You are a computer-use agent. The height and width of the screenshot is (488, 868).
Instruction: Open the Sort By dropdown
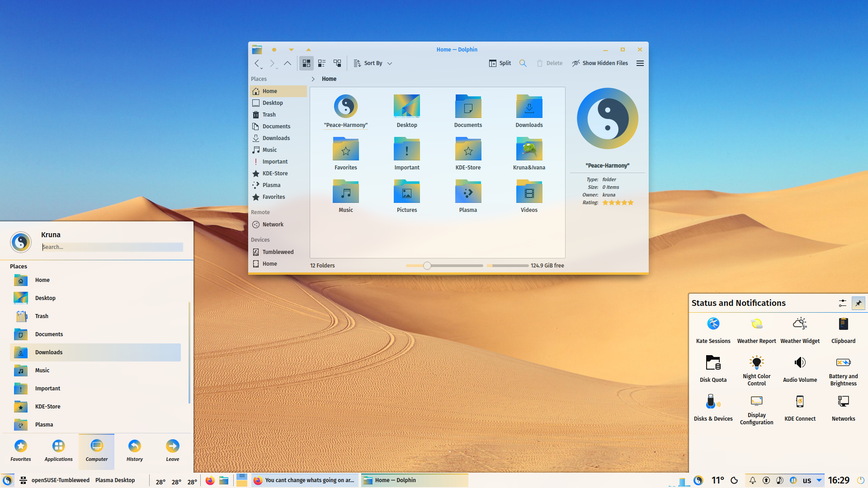[x=373, y=63]
